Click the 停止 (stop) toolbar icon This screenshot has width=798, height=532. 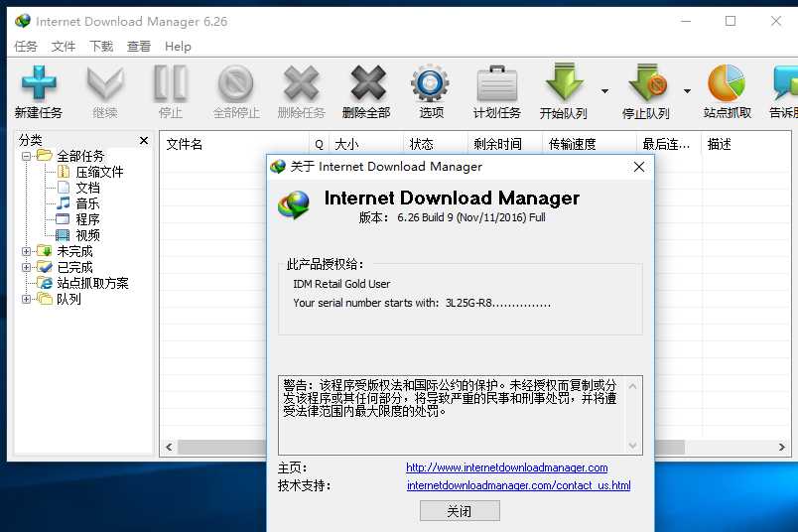pos(171,83)
